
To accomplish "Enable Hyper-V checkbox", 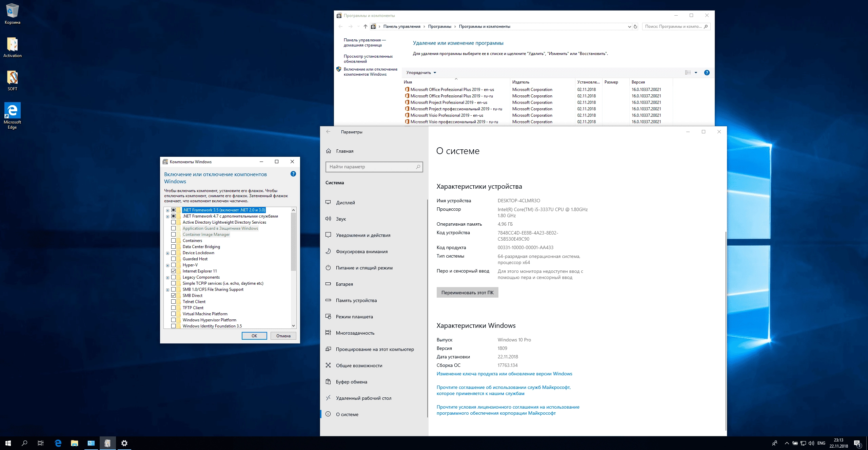I will point(173,265).
